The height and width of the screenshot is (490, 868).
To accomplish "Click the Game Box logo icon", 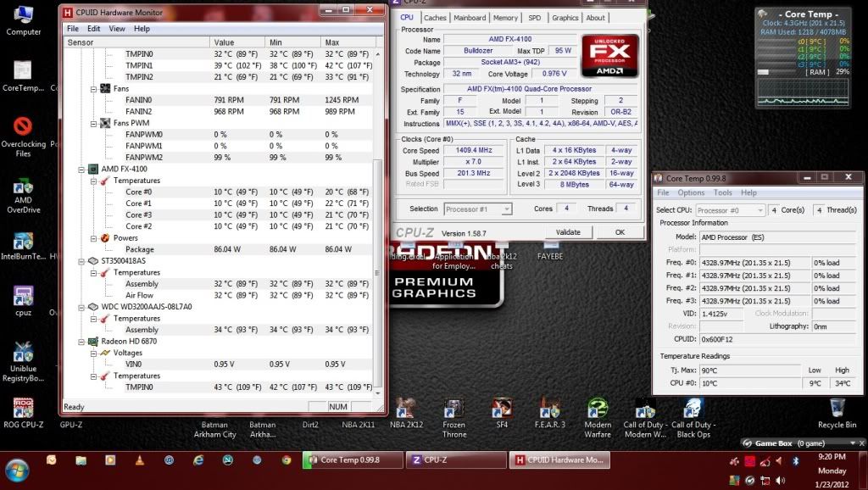I will click(748, 443).
